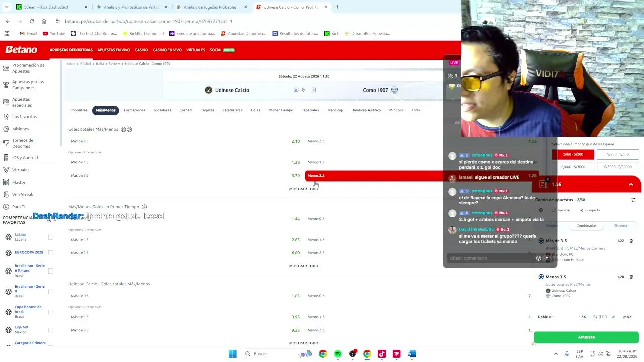
Task: Open Los favoritos sidebar icon
Action: [6, 117]
